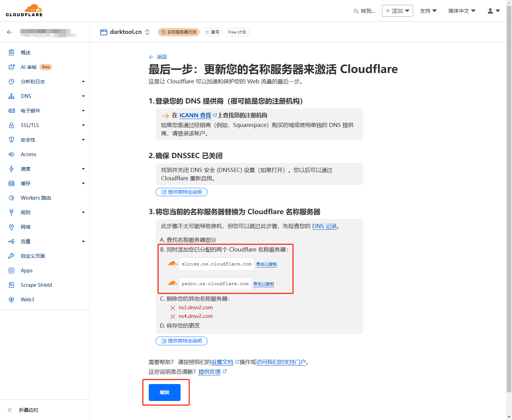Click the 速度 lightning icon

point(11,169)
